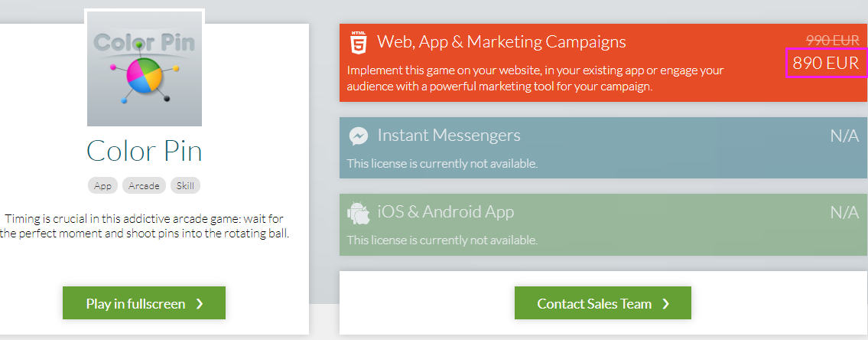Click the HTML5 shield icon

pyautogui.click(x=358, y=43)
